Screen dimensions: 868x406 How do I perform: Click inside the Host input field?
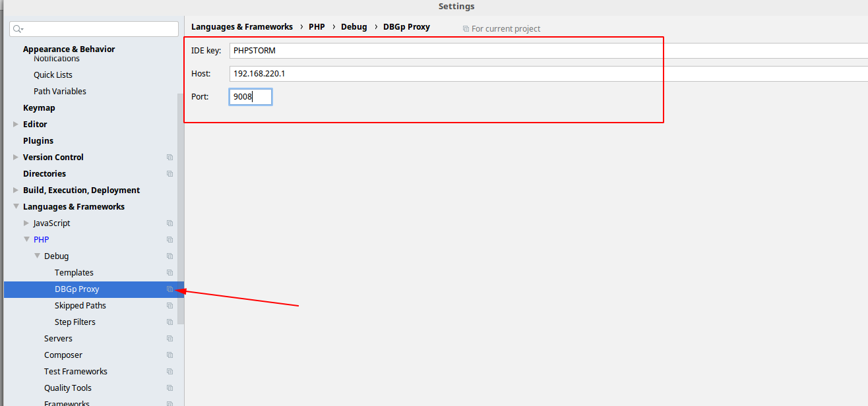coord(396,73)
